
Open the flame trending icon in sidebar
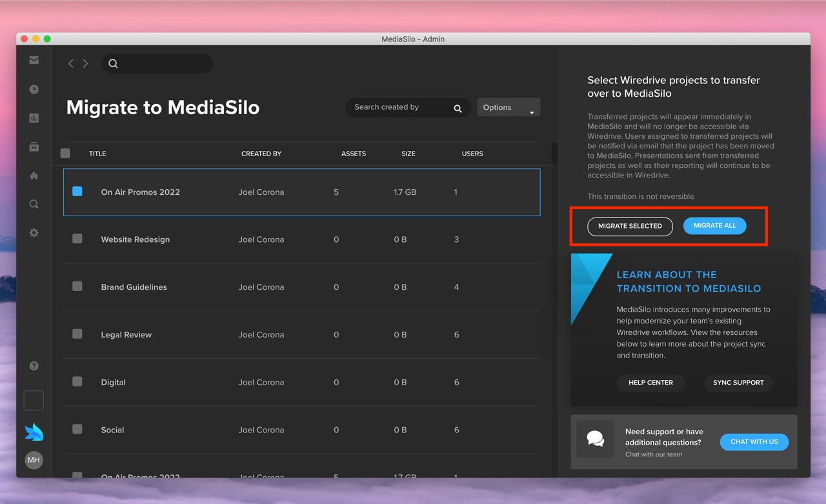[34, 176]
